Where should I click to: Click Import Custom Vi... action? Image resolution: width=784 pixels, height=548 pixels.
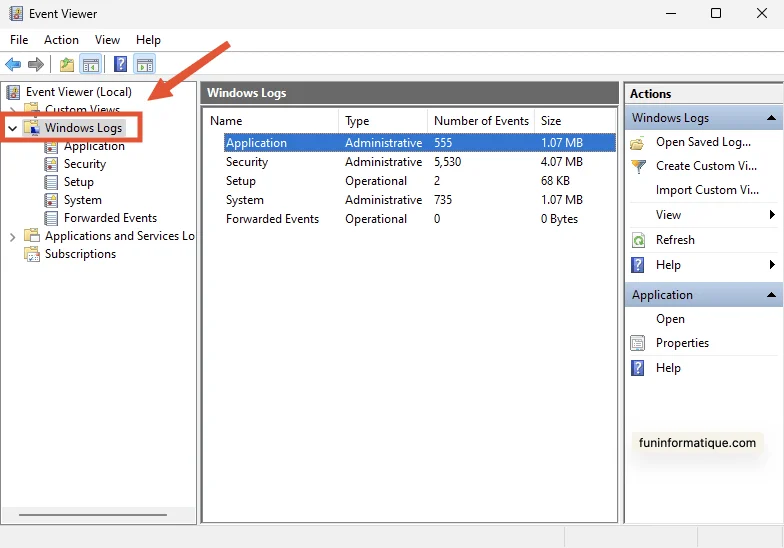[707, 190]
